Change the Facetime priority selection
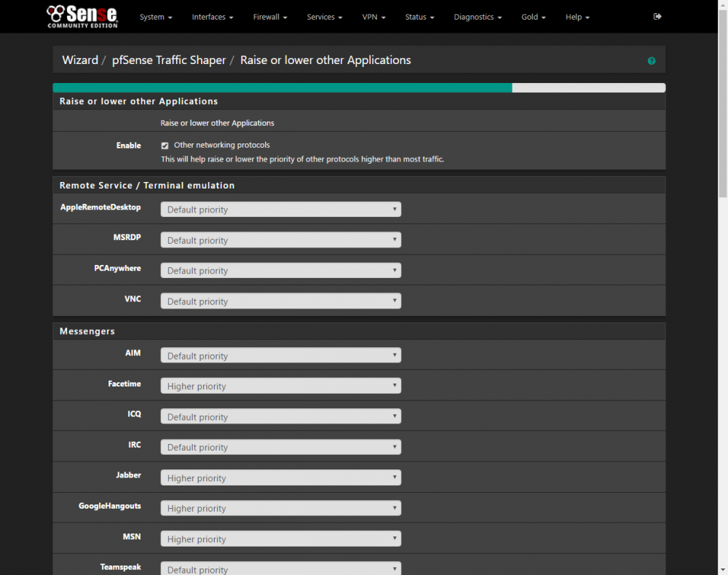Image resolution: width=728 pixels, height=575 pixels. [281, 386]
